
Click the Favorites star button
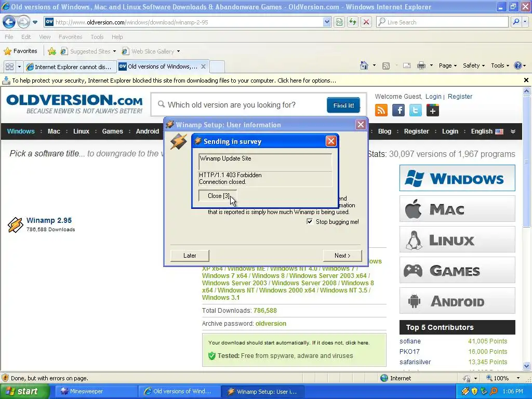click(20, 51)
